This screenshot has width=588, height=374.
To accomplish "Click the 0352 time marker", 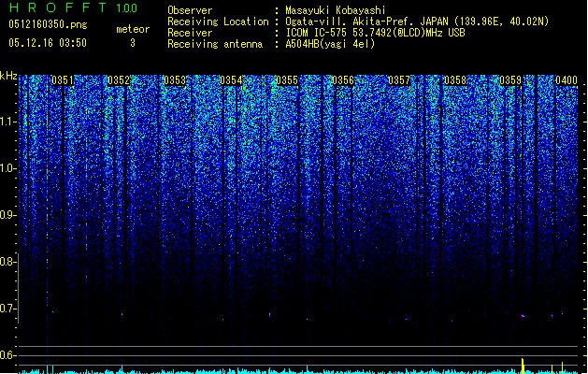I will pyautogui.click(x=119, y=80).
